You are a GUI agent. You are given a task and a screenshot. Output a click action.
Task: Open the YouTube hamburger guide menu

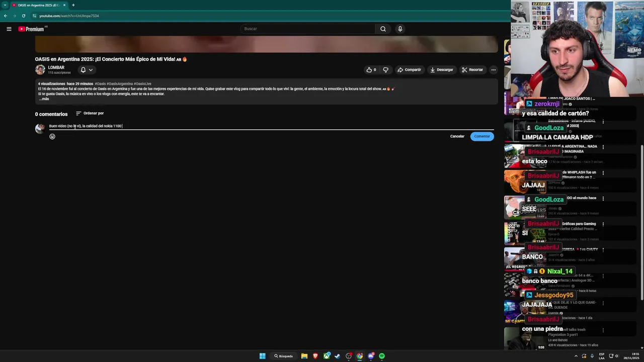pos(9,29)
